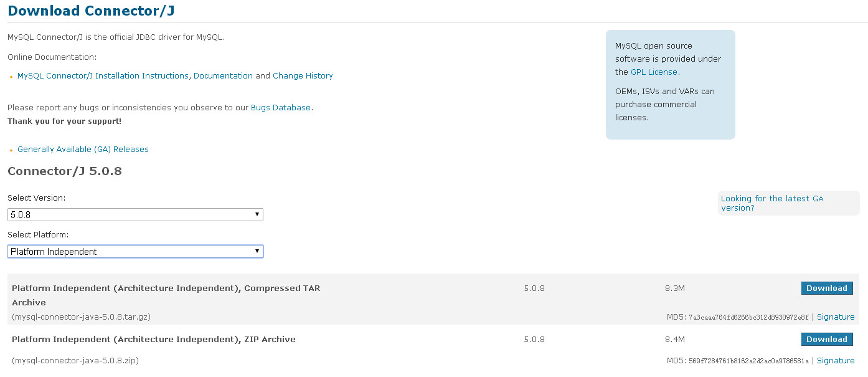Click the Thank you for your support! text
Viewport: 868px width, 377px height.
point(65,122)
